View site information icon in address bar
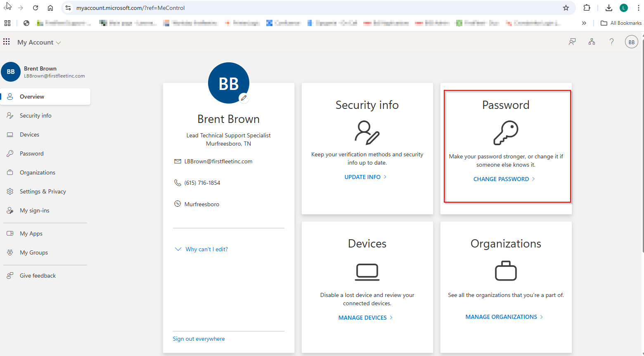The height and width of the screenshot is (356, 644). [68, 8]
